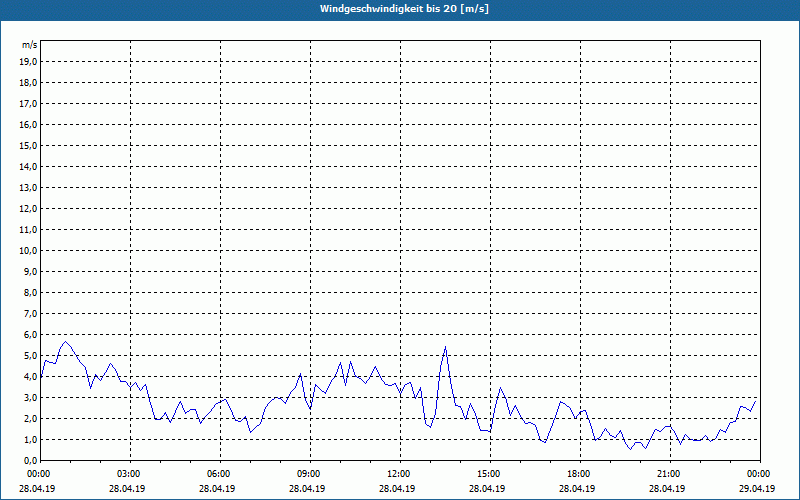Click the wind speed peak shortly after 13:00

click(x=445, y=347)
